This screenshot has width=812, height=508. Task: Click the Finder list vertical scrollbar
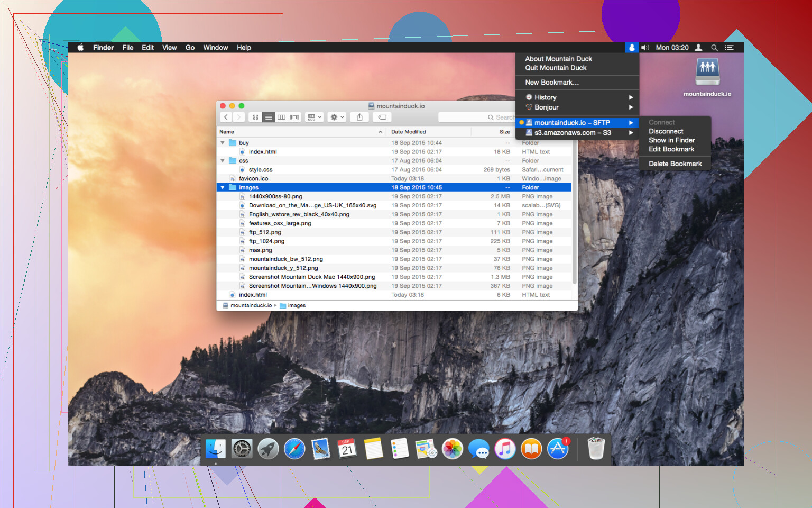pos(575,212)
